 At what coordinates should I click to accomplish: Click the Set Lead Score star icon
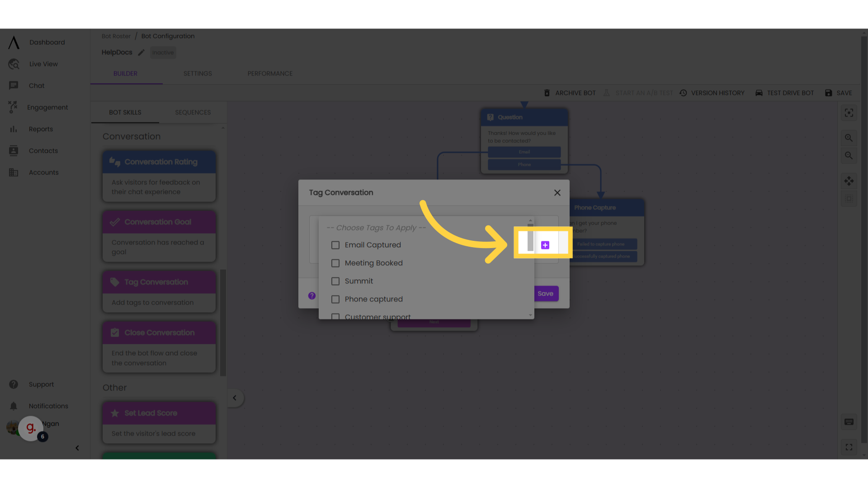coord(114,413)
